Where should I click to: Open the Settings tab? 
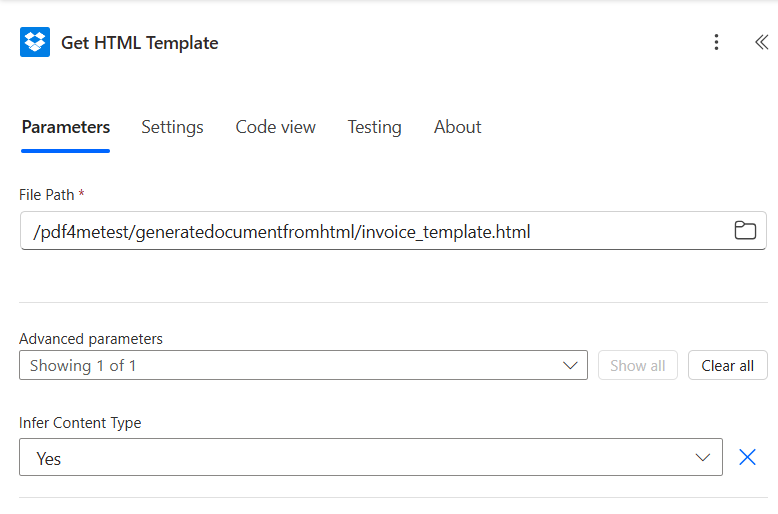(172, 127)
